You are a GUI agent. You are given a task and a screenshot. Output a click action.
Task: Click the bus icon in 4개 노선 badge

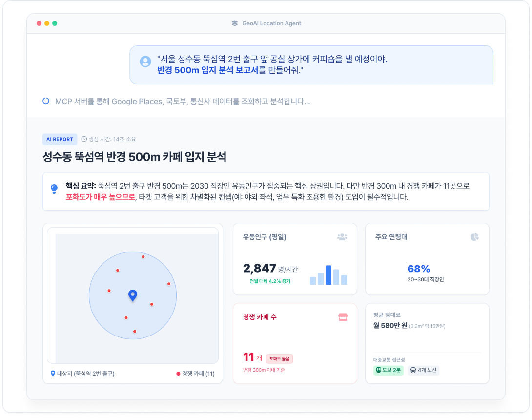tap(413, 370)
